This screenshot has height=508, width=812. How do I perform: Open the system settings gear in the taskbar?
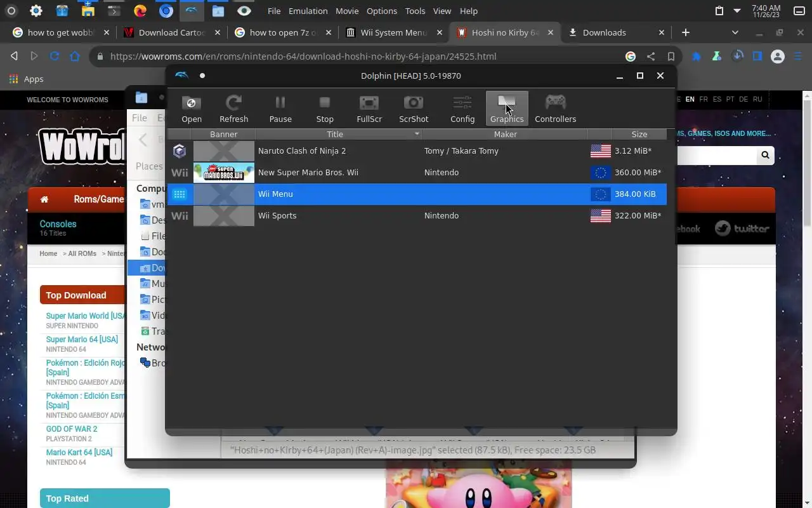pyautogui.click(x=36, y=11)
